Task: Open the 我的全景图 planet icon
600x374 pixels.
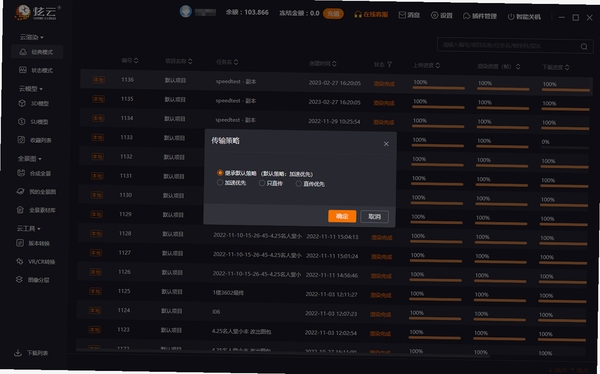Action: (x=21, y=191)
